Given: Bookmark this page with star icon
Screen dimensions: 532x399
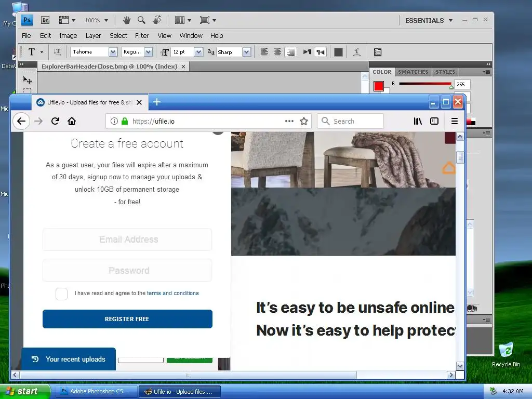Looking at the screenshot, I should [304, 121].
